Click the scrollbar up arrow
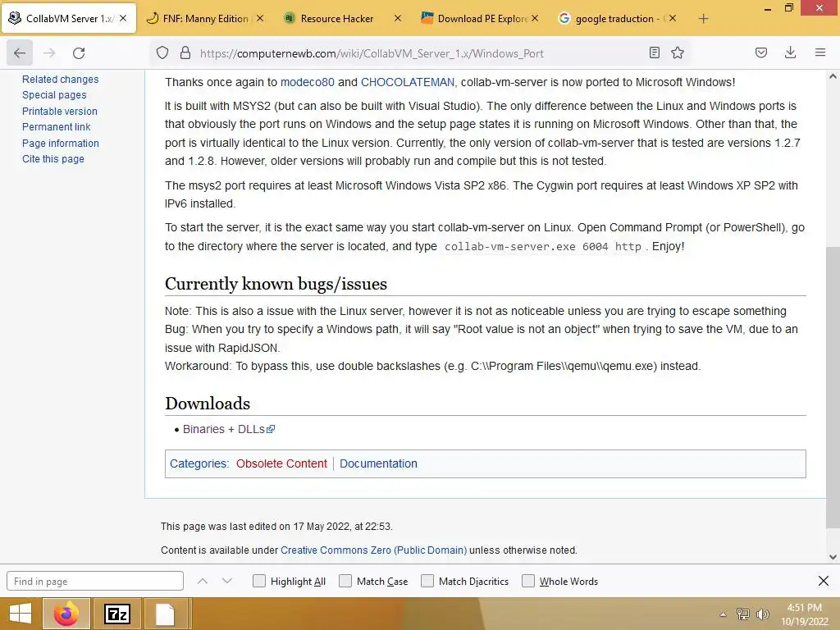Screen dimensions: 840x630 pos(833,76)
